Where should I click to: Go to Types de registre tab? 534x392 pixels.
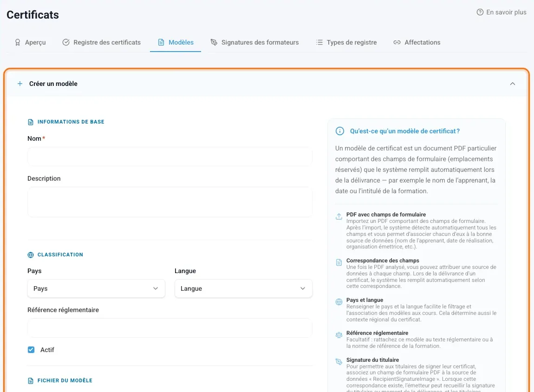click(346, 42)
